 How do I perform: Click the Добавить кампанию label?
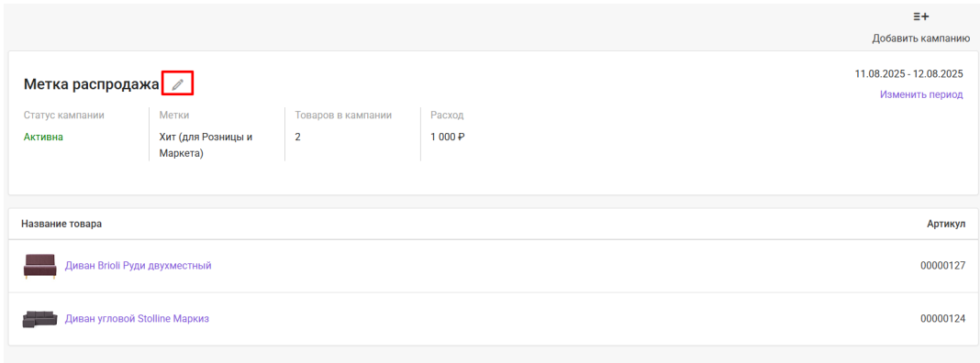pyautogui.click(x=921, y=38)
